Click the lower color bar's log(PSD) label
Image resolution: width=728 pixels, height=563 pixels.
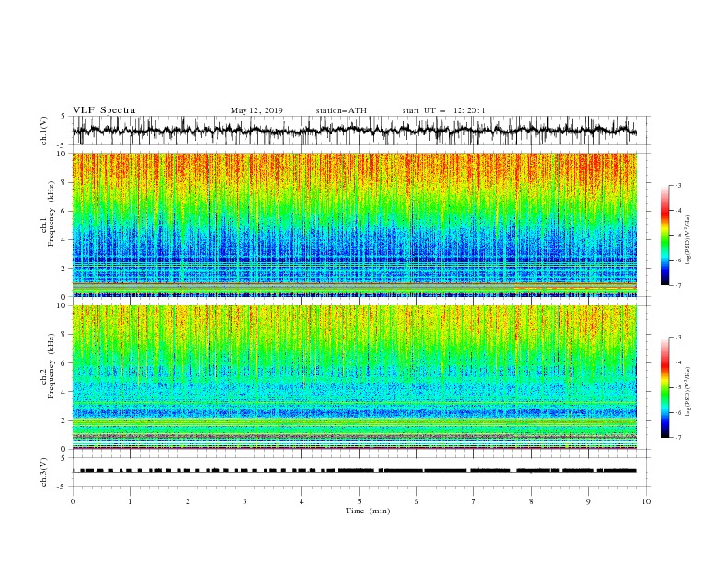click(x=688, y=392)
